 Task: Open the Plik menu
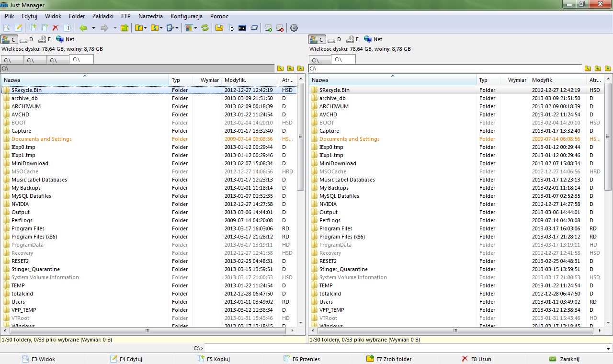tap(10, 16)
